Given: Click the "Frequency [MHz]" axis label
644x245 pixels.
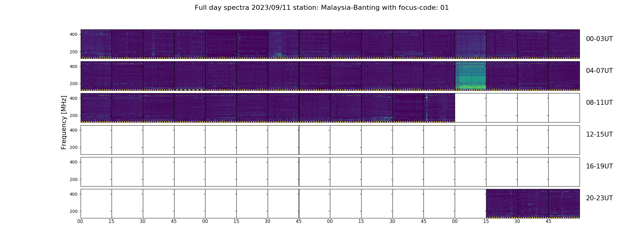Looking at the screenshot, I should click(64, 123).
